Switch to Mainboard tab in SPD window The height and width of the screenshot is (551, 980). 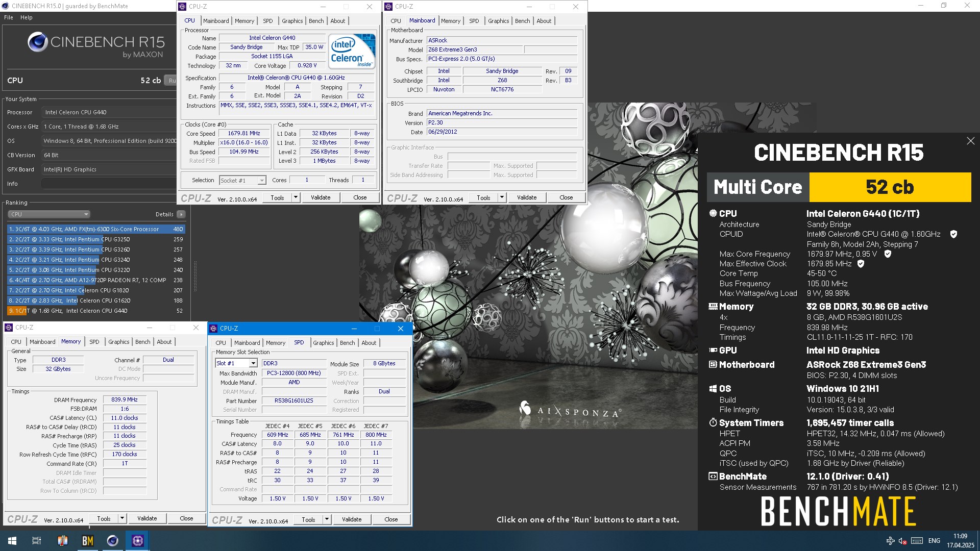(x=247, y=343)
